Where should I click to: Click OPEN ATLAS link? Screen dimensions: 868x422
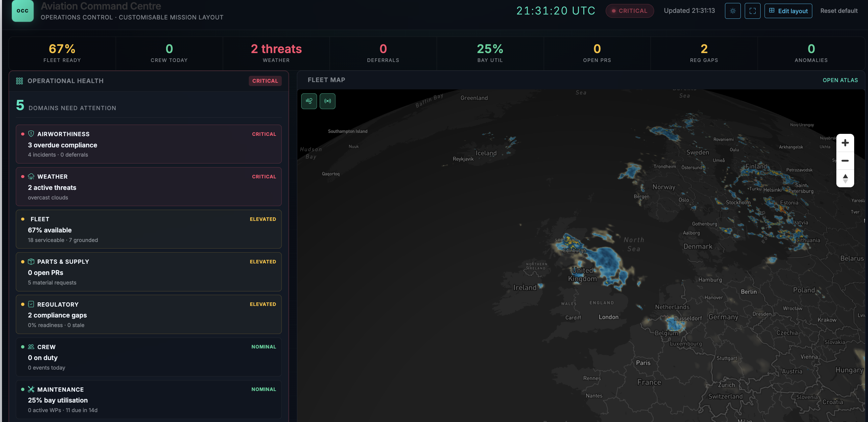(x=840, y=80)
